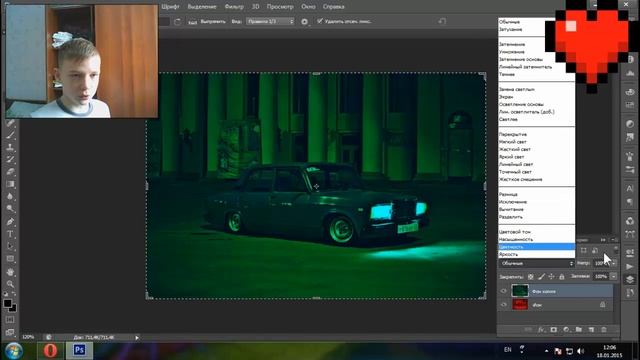Select the Clone Stamp tool
Screen dimensions: 640x360
click(x=10, y=147)
